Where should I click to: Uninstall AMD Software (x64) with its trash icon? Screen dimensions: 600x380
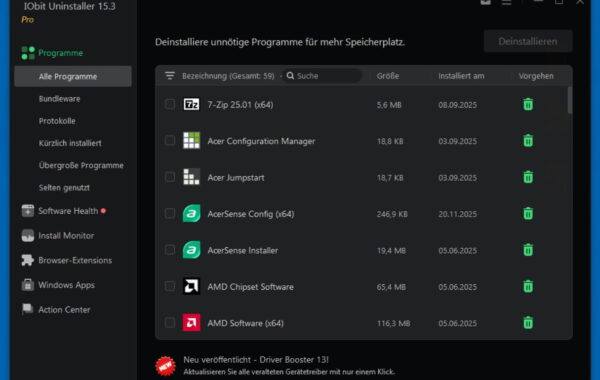tap(528, 323)
